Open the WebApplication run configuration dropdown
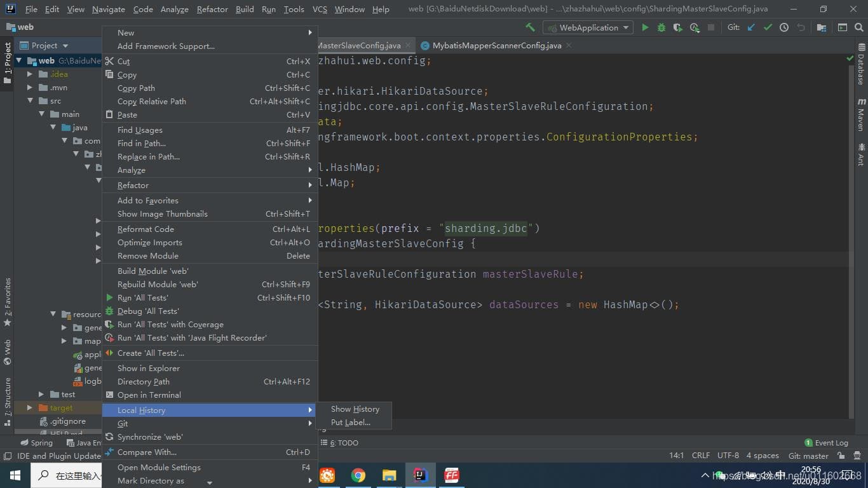The height and width of the screenshot is (488, 868). tap(588, 27)
